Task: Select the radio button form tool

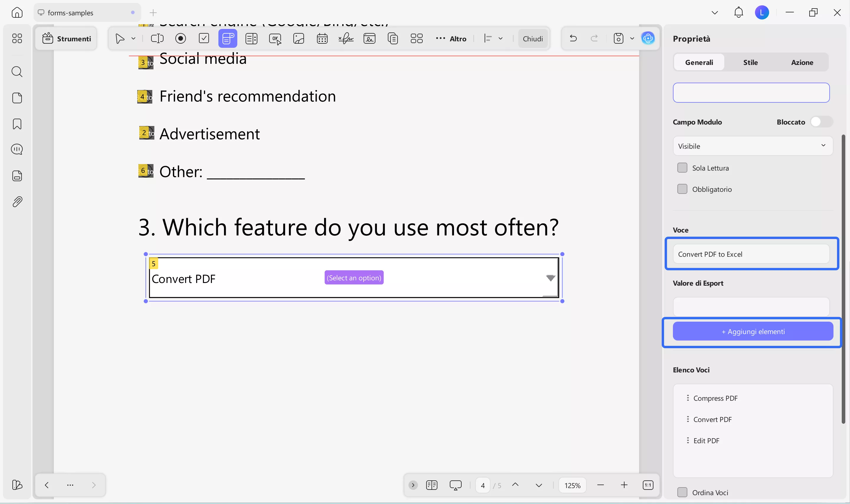Action: tap(180, 38)
